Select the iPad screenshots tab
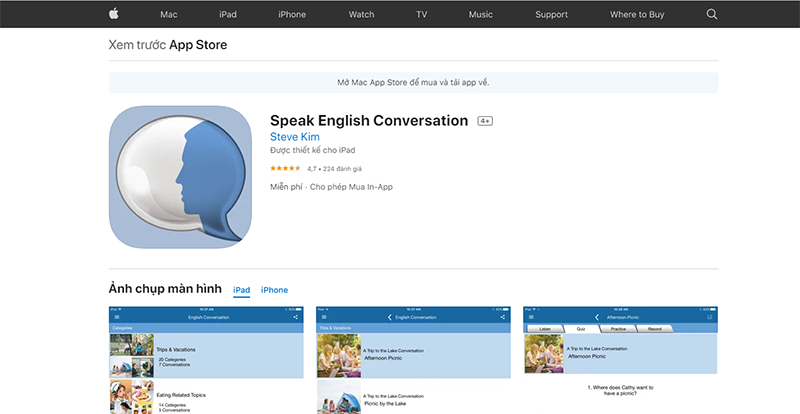This screenshot has height=414, width=800. coord(242,290)
